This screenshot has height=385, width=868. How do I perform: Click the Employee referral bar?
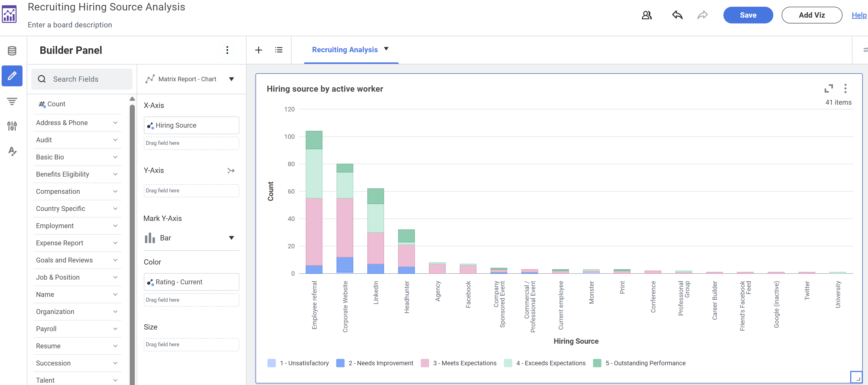[x=314, y=202]
